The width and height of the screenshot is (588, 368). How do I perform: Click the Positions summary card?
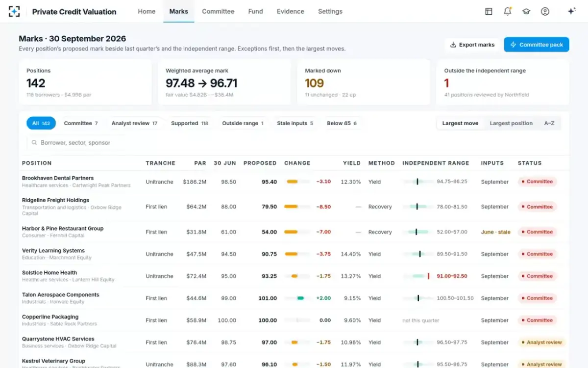pyautogui.click(x=85, y=82)
